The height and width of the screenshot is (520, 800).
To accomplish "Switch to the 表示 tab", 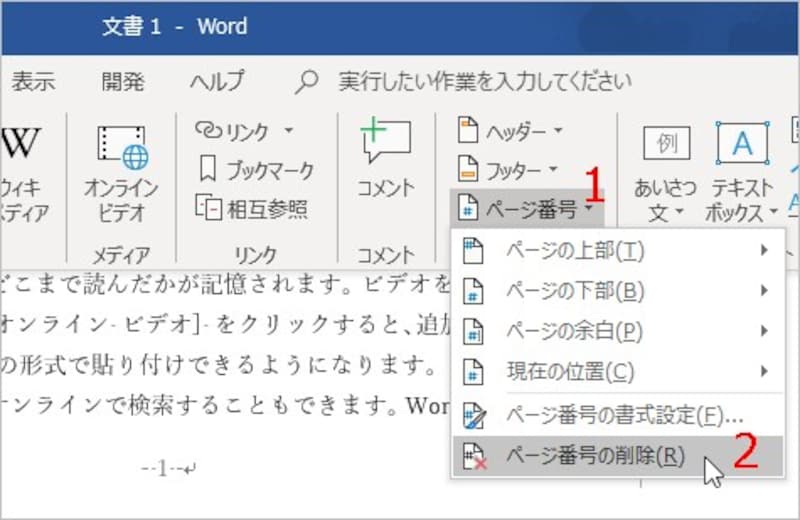I will 34,82.
